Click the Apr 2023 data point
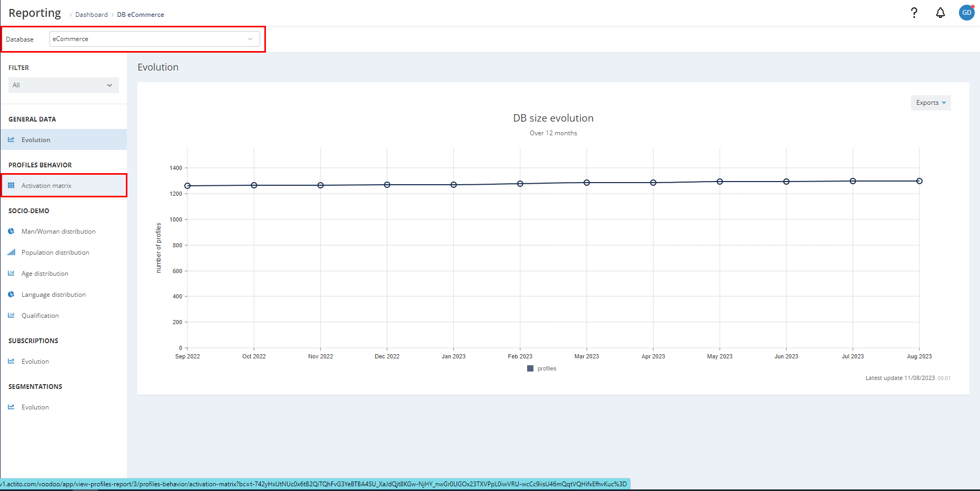The image size is (980, 491). click(653, 183)
